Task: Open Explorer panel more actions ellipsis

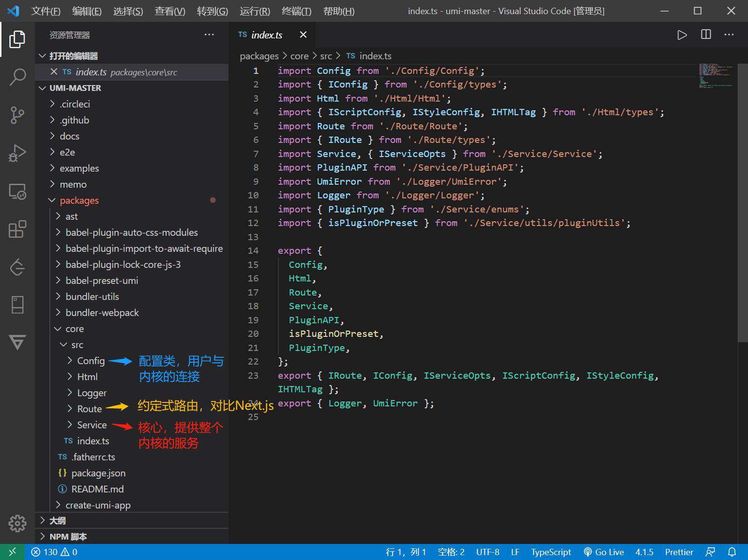Action: 209,35
